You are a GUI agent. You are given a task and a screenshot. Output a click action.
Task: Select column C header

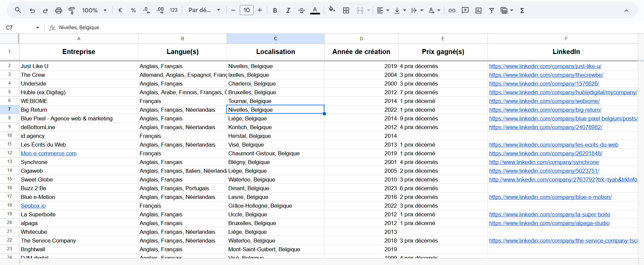pos(276,39)
